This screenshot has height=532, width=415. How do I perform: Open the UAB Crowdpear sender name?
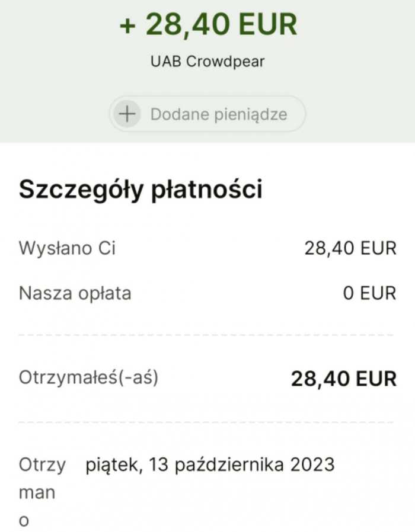207,62
